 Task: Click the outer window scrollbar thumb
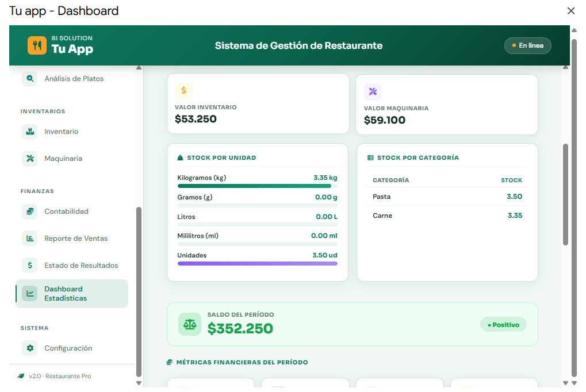(x=574, y=208)
